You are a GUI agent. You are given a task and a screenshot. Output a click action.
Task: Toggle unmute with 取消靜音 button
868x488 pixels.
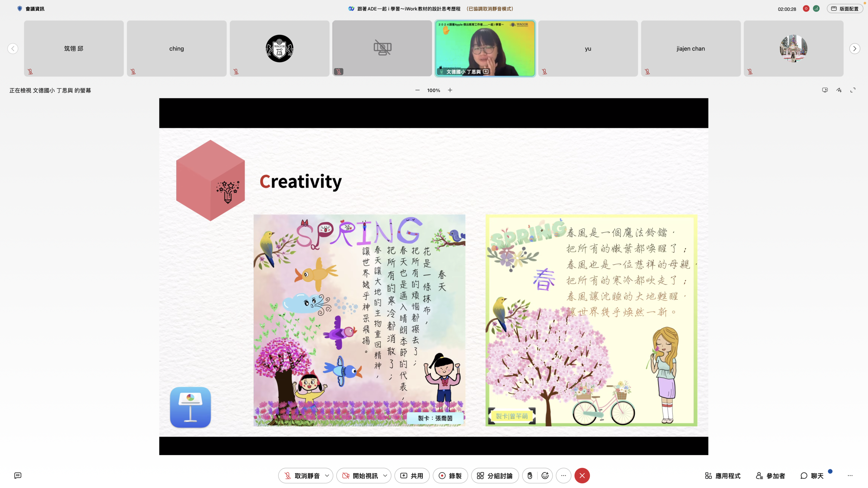[302, 475]
